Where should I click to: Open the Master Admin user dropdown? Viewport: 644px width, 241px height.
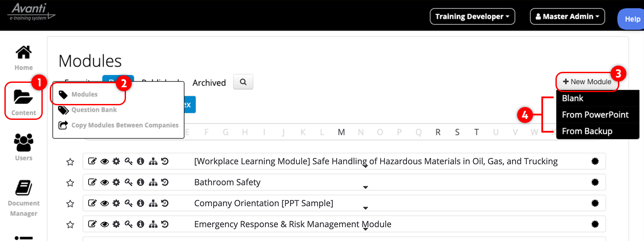coord(567,17)
